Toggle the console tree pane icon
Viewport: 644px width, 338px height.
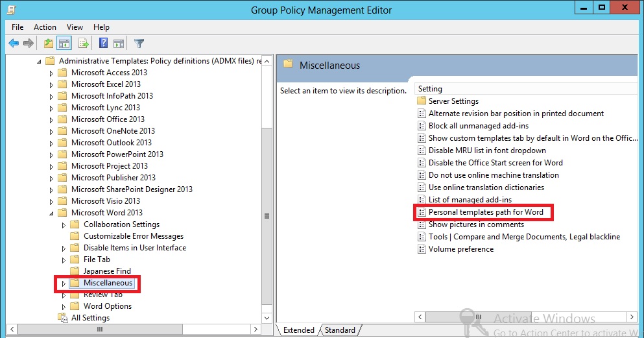(x=64, y=43)
